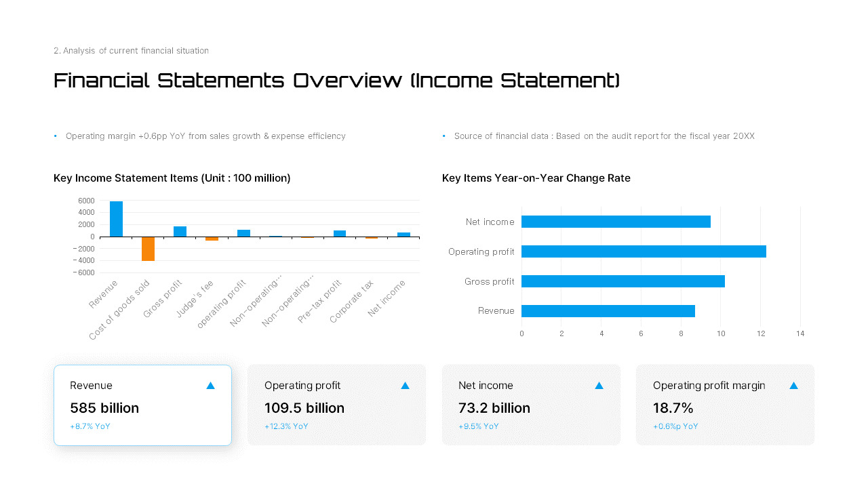The height and width of the screenshot is (488, 868).
Task: Click the Revenue horizontal bar
Action: coord(608,311)
